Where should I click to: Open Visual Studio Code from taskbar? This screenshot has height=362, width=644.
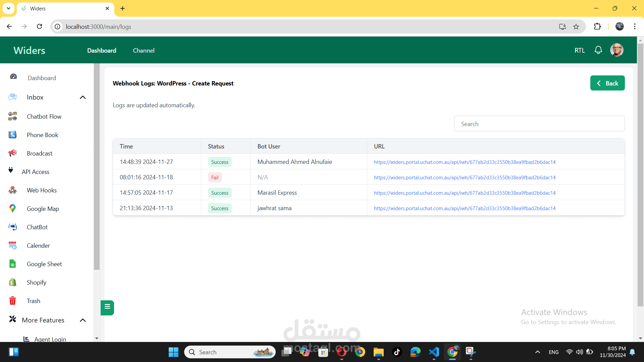pos(434,352)
